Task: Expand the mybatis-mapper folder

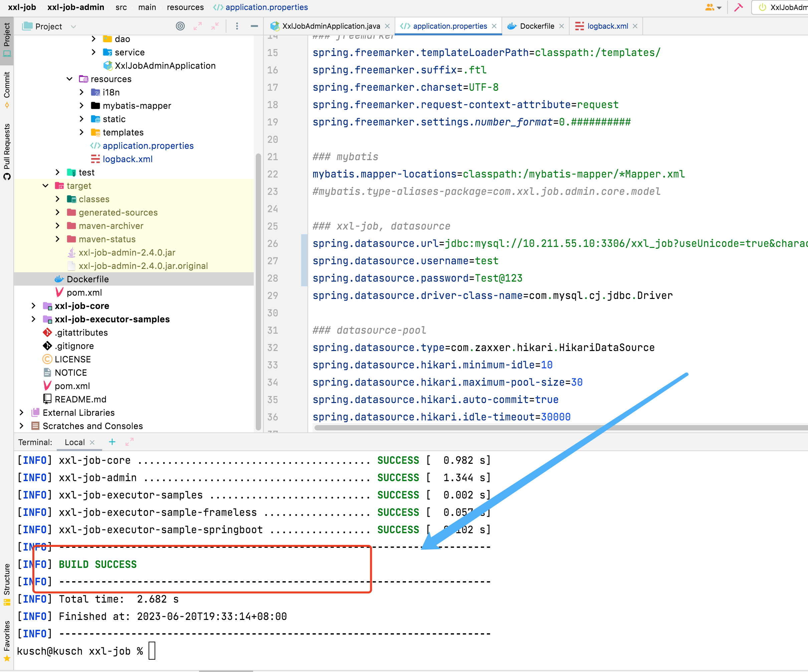Action: (x=81, y=105)
